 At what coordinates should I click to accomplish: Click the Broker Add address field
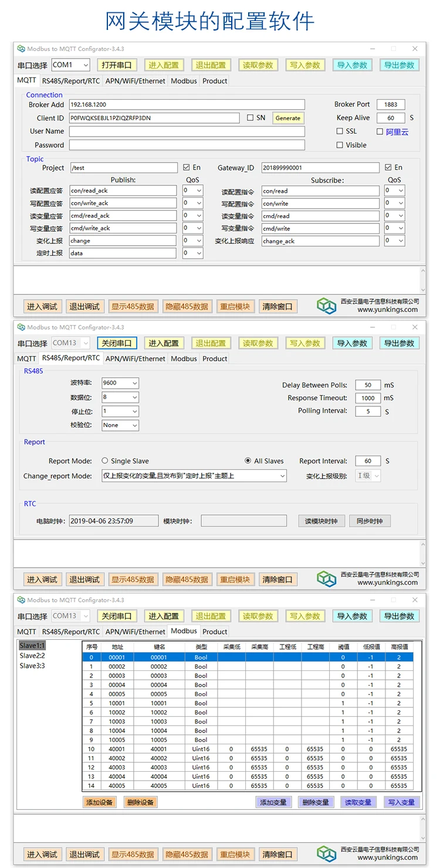(187, 104)
